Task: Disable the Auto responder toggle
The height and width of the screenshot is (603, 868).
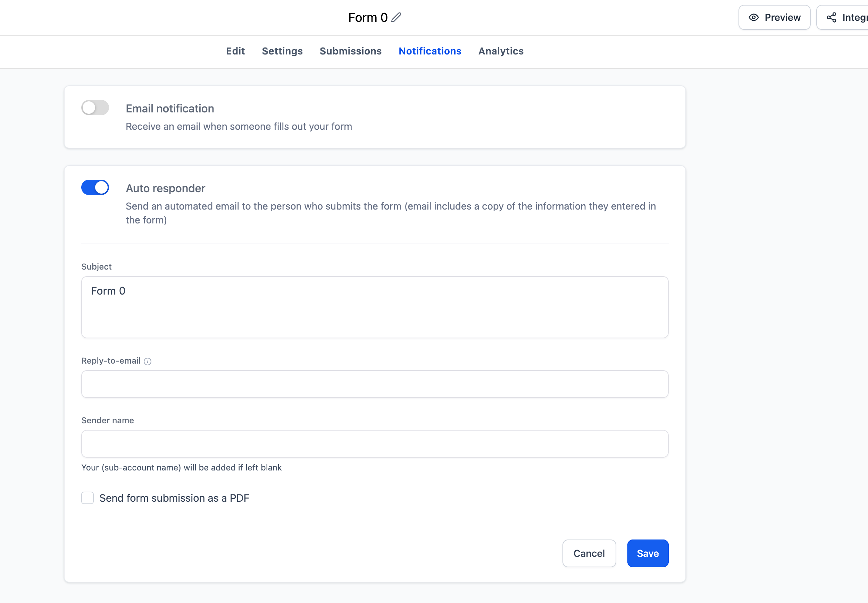Action: click(95, 187)
